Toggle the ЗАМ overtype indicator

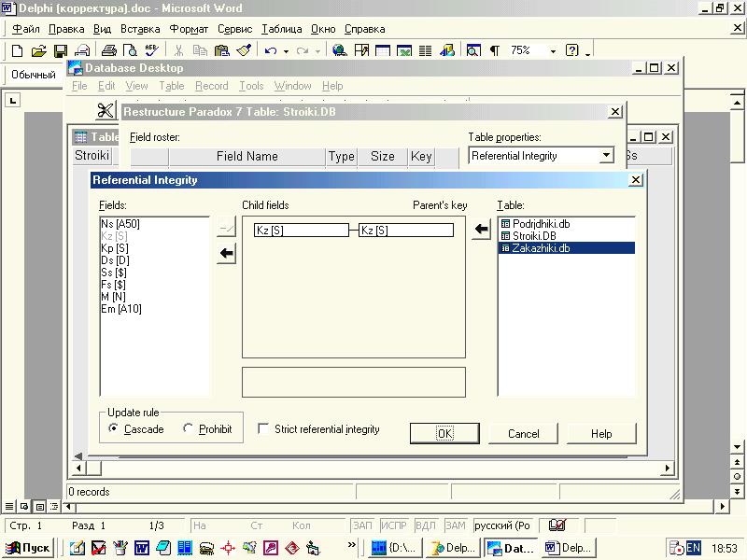tap(455, 525)
